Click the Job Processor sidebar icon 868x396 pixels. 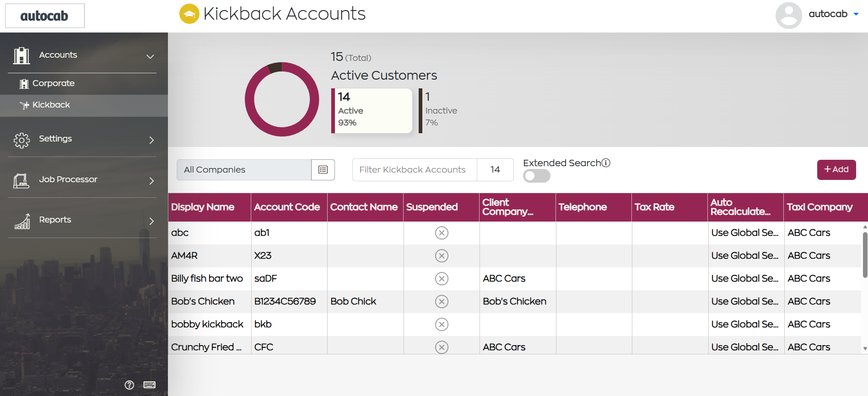tap(22, 180)
